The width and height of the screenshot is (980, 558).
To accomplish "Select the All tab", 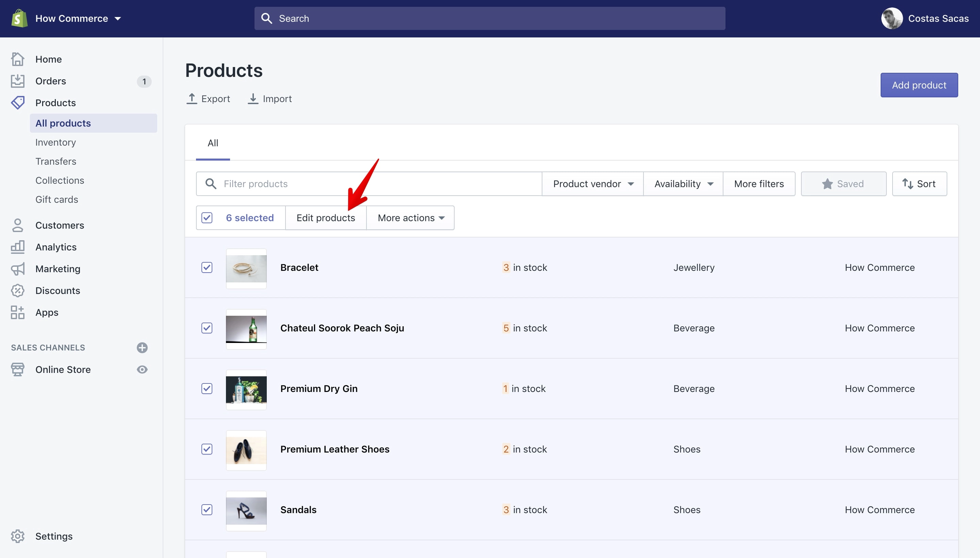I will pyautogui.click(x=213, y=143).
